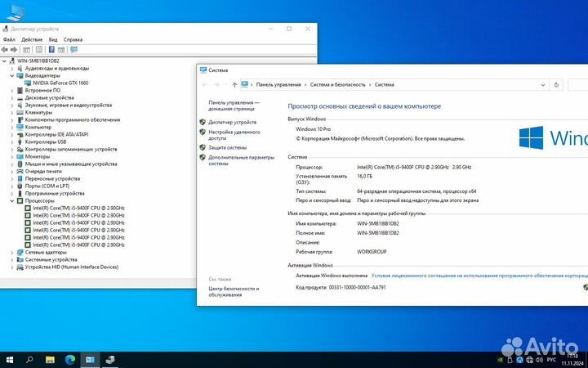Expand the Мониторы category
The image size is (588, 368).
[12, 156]
